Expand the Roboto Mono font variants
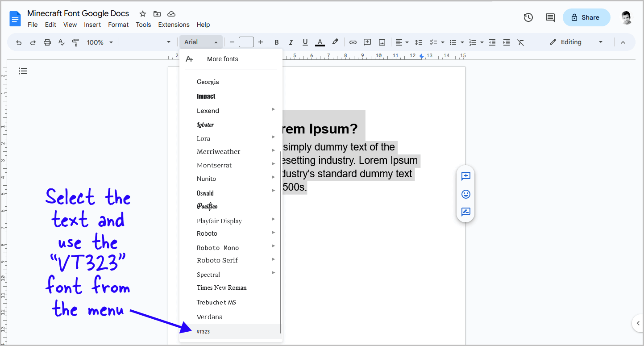 [273, 246]
